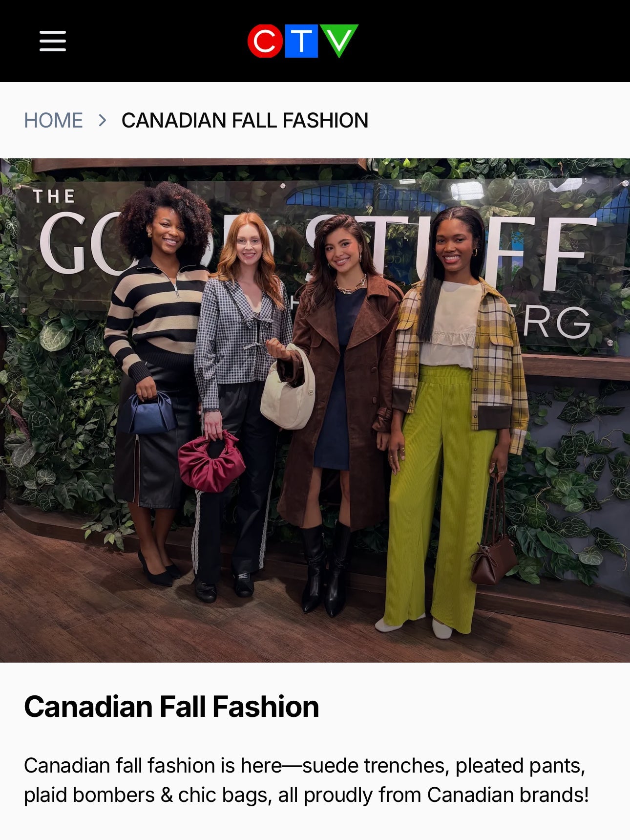The image size is (630, 840).
Task: Click the lime green pleated pants
Action: 440,498
